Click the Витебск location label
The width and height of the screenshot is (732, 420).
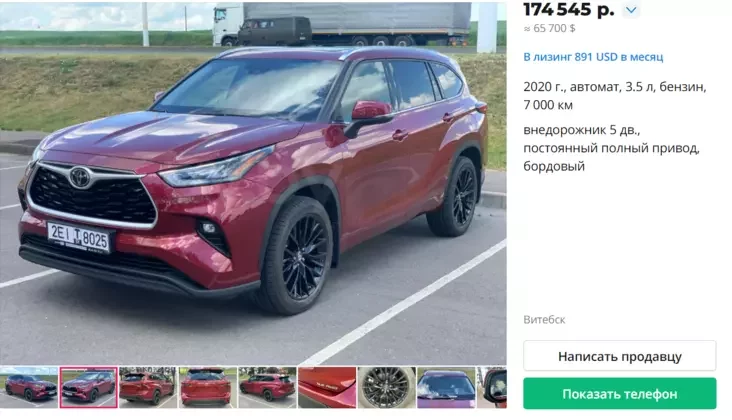(x=544, y=320)
